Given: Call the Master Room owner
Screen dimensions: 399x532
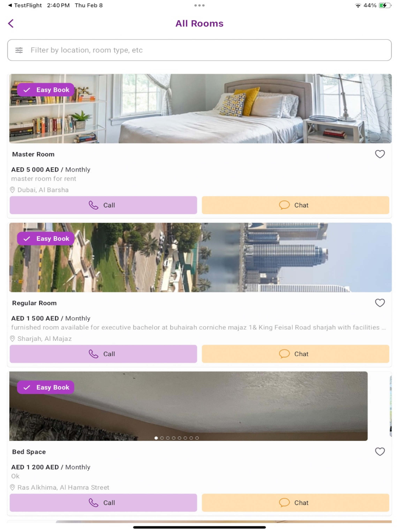Looking at the screenshot, I should coord(103,205).
